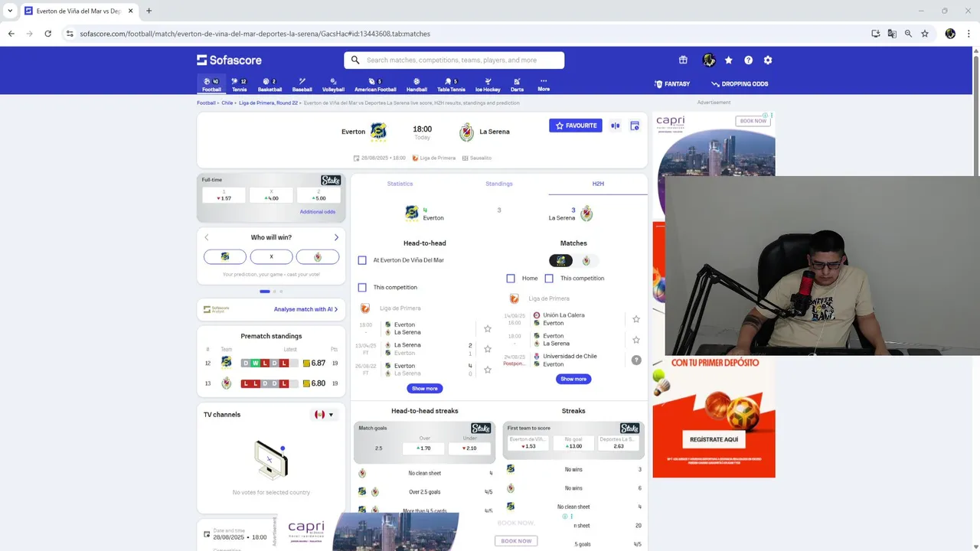Reload the page in Chrome
The width and height of the screenshot is (980, 551).
[x=47, y=34]
